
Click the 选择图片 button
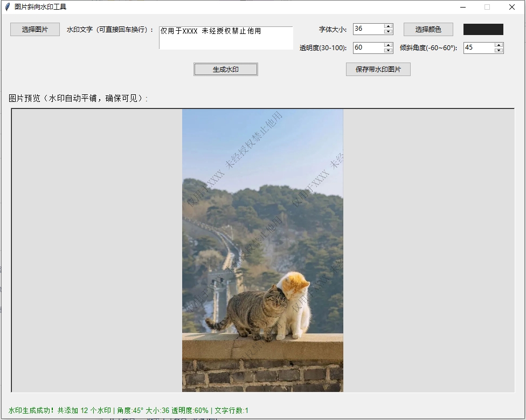[35, 30]
